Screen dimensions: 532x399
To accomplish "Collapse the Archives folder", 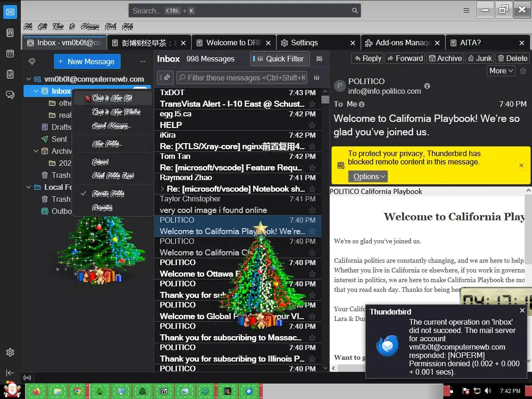I will coord(36,151).
